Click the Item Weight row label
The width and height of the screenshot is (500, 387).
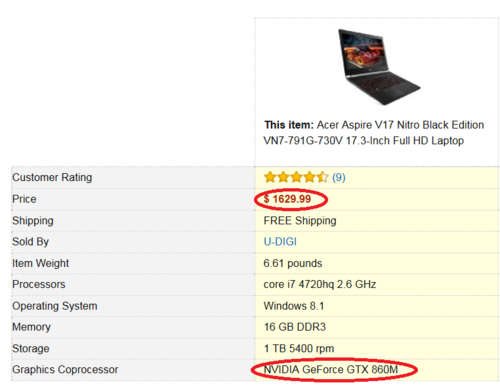pyautogui.click(x=40, y=263)
